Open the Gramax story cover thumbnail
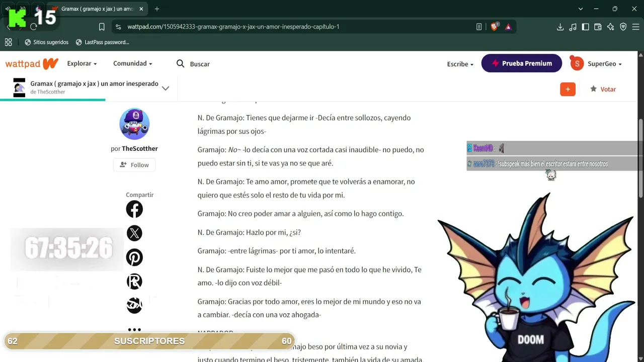The image size is (644, 362). click(x=19, y=87)
